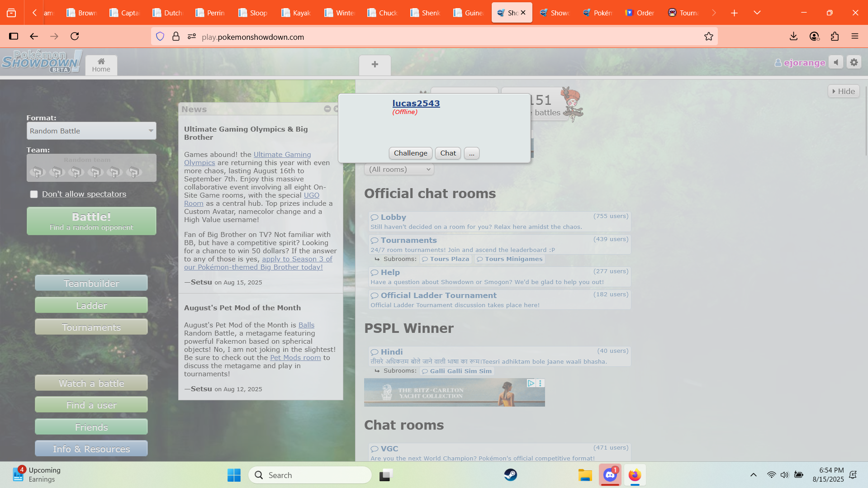Click Watch a battle
The width and height of the screenshot is (868, 488).
(91, 383)
